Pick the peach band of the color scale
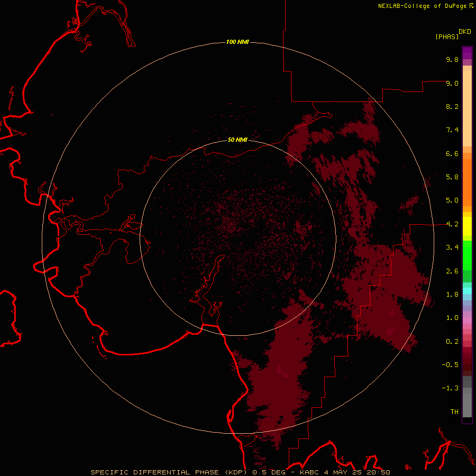The width and height of the screenshot is (476, 476). pyautogui.click(x=467, y=108)
